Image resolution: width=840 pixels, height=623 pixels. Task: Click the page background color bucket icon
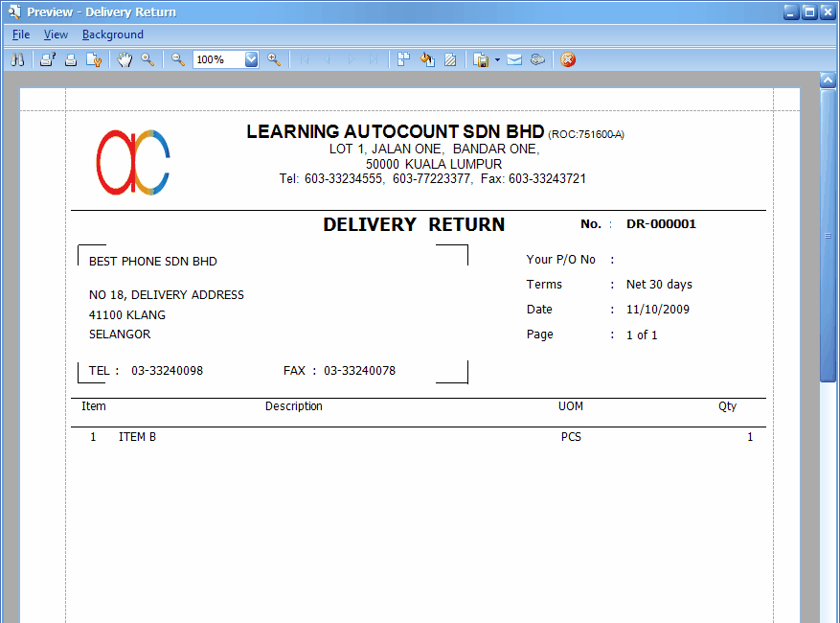pyautogui.click(x=427, y=59)
